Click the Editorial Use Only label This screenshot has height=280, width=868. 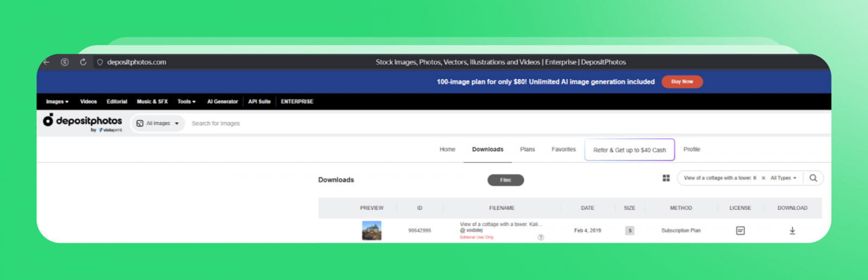point(476,237)
